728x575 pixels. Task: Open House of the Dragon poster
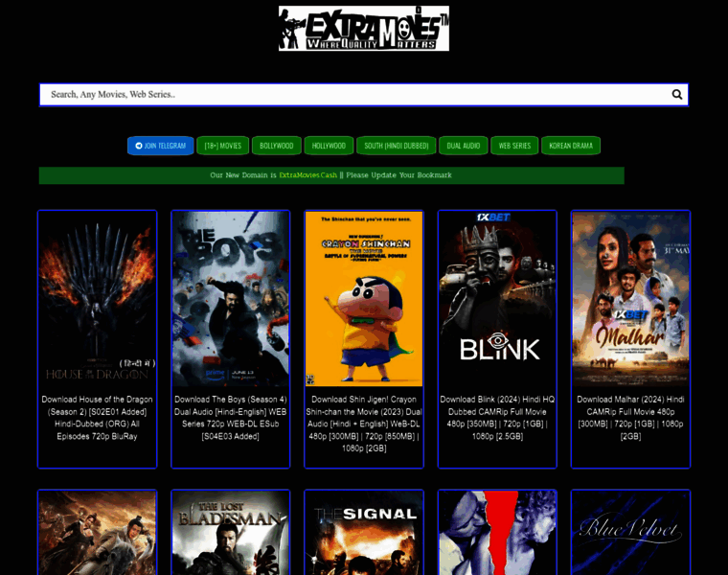[97, 299]
